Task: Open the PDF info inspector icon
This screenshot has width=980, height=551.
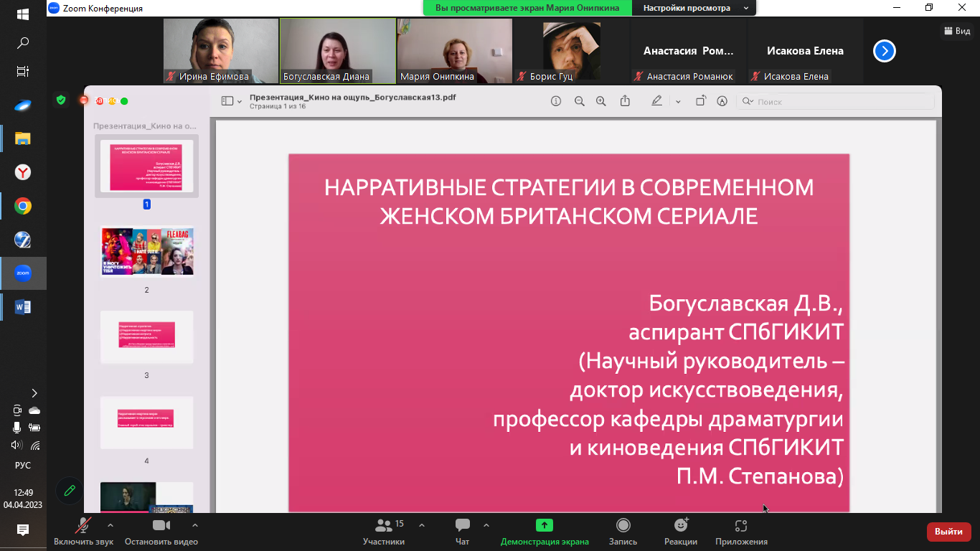Action: click(x=555, y=102)
